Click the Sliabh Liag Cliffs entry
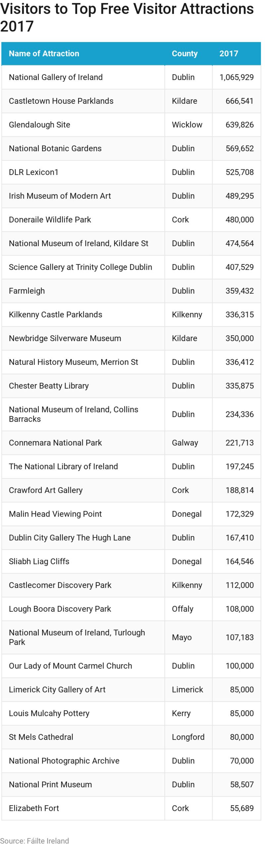The height and width of the screenshot is (868, 265). (39, 561)
